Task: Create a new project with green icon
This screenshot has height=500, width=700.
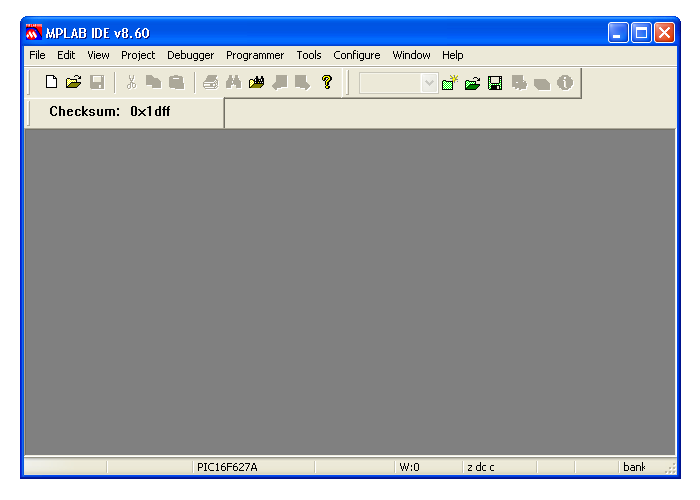Action: pos(450,83)
